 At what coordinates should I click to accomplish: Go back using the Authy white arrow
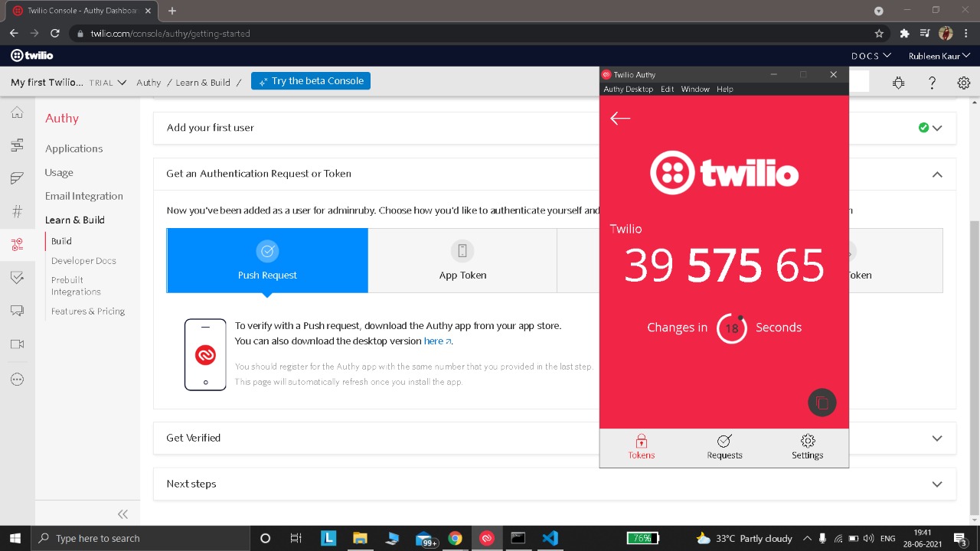coord(620,118)
